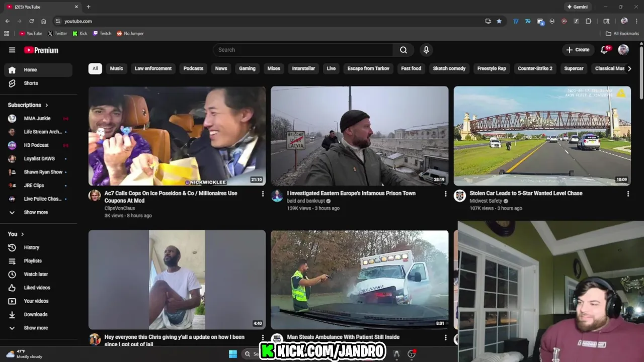Screen dimensions: 644x362
Task: Open the browser Extensions puzzle icon
Action: click(x=588, y=21)
